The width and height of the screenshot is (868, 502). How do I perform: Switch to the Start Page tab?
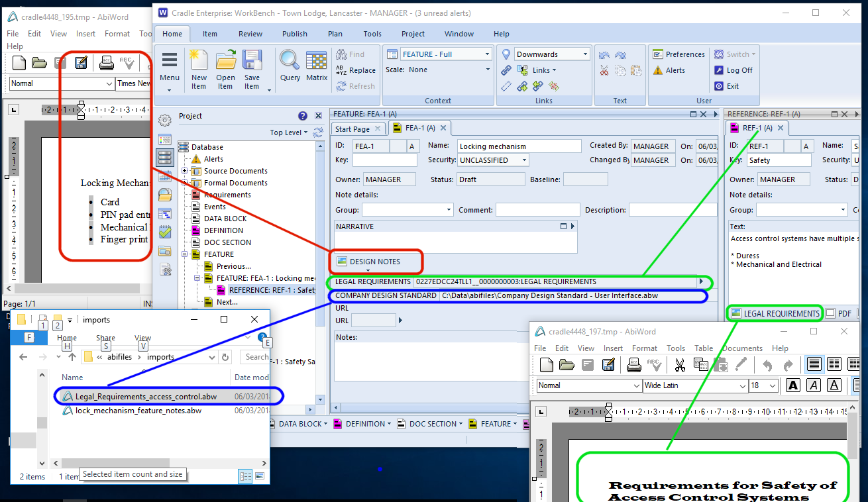[x=358, y=129]
